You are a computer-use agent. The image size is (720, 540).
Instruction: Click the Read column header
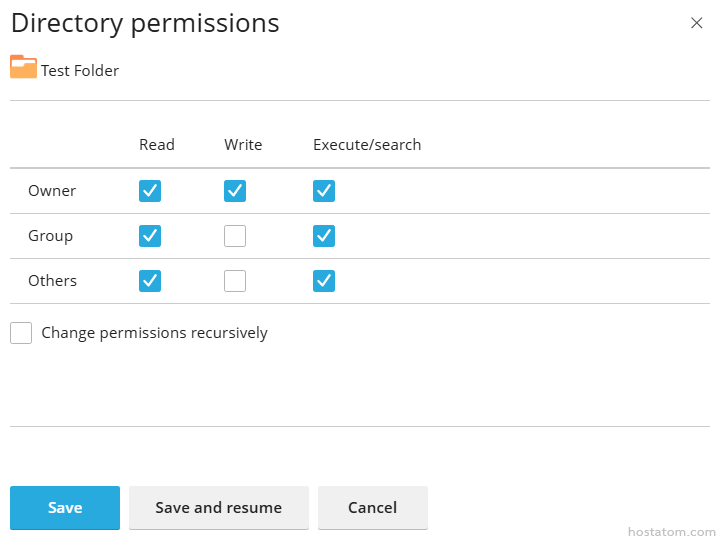click(x=157, y=145)
